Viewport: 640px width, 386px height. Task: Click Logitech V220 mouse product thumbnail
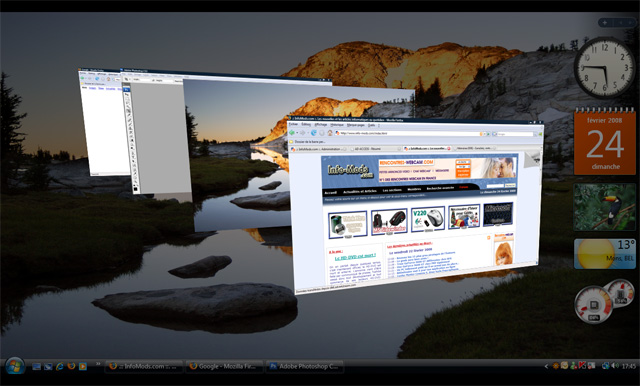pos(427,219)
